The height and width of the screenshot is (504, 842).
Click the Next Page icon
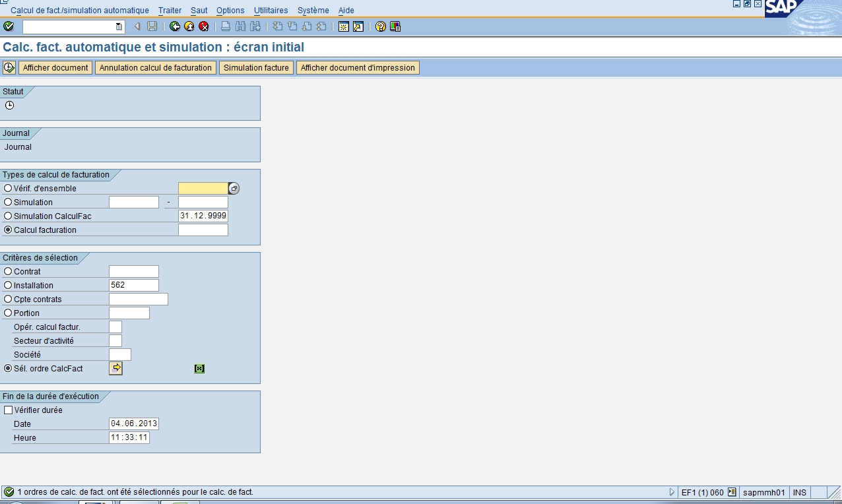point(307,26)
